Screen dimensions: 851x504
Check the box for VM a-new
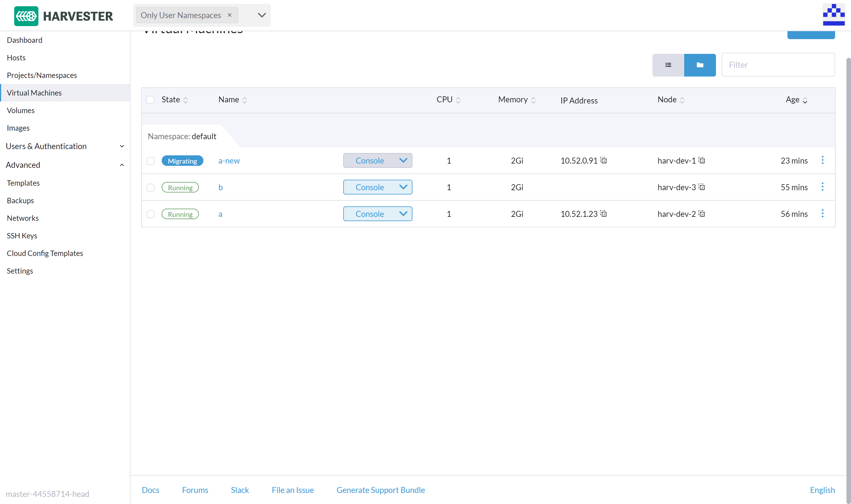coord(151,161)
